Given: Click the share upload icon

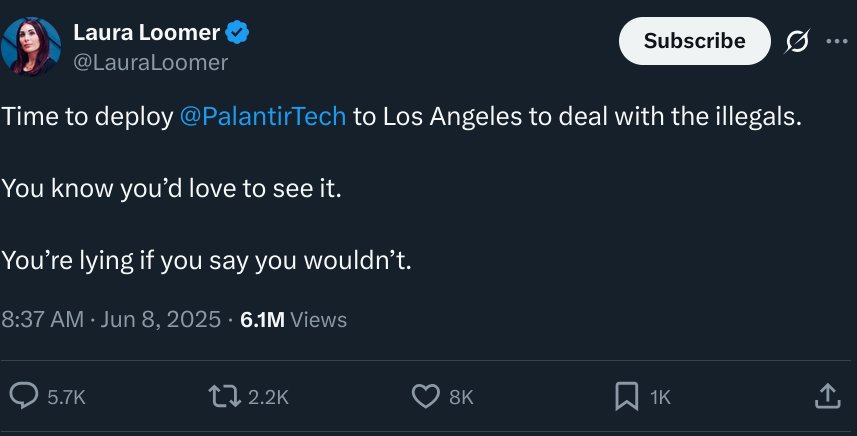Looking at the screenshot, I should 827,396.
